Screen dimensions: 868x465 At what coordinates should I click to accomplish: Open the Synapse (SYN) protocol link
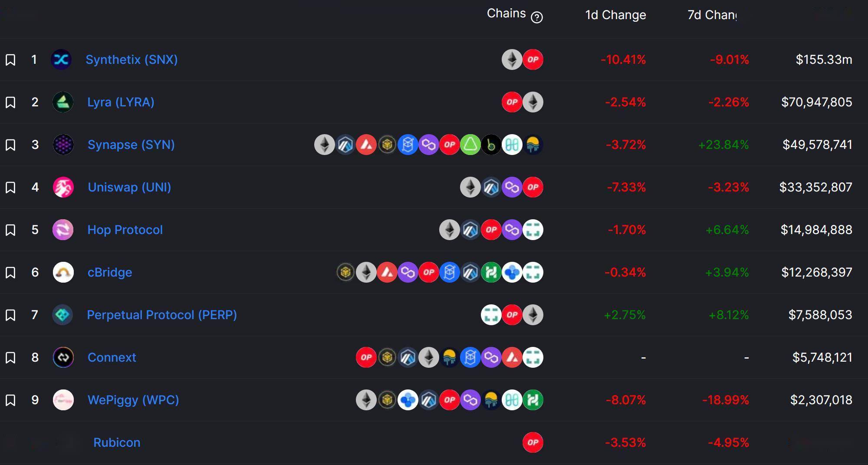pyautogui.click(x=131, y=145)
